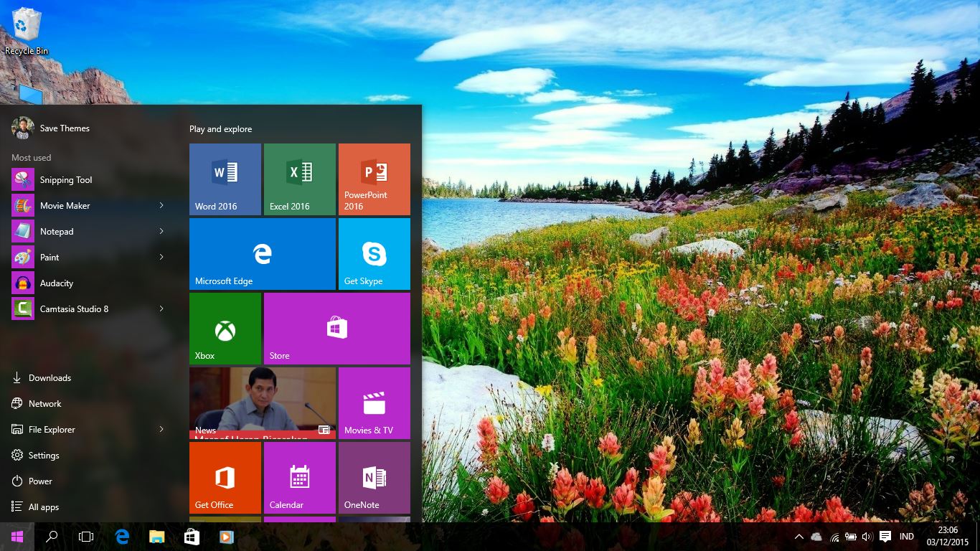Open the clock showing 23:06
The width and height of the screenshot is (980, 551).
pos(948,537)
